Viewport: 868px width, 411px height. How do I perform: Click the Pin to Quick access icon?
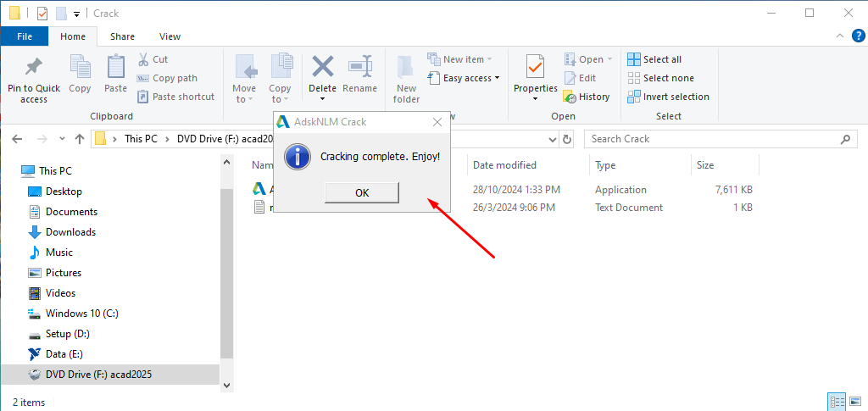coord(34,68)
